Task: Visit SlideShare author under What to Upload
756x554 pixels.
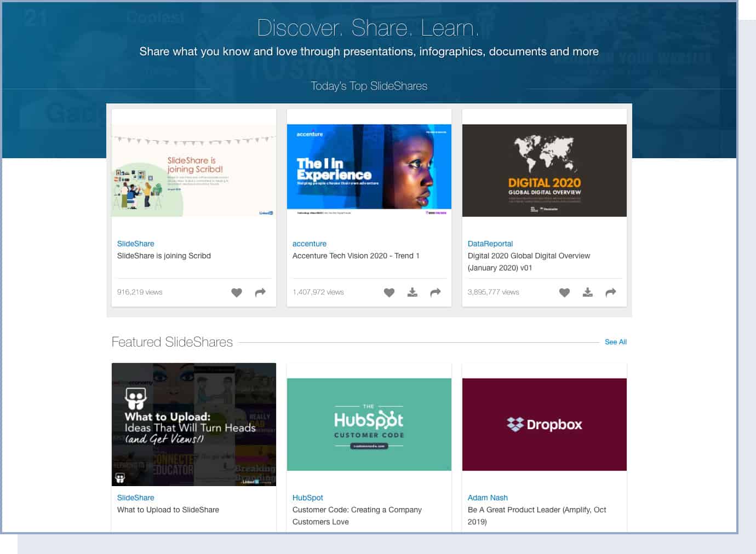Action: pyautogui.click(x=135, y=498)
